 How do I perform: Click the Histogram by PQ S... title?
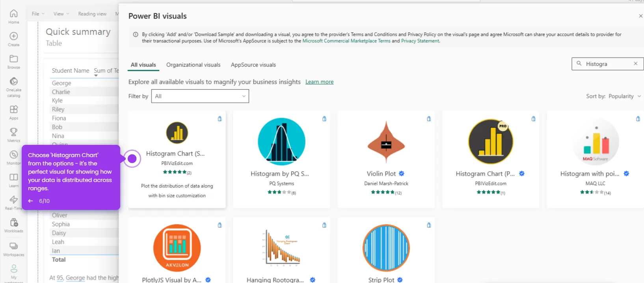pos(280,174)
